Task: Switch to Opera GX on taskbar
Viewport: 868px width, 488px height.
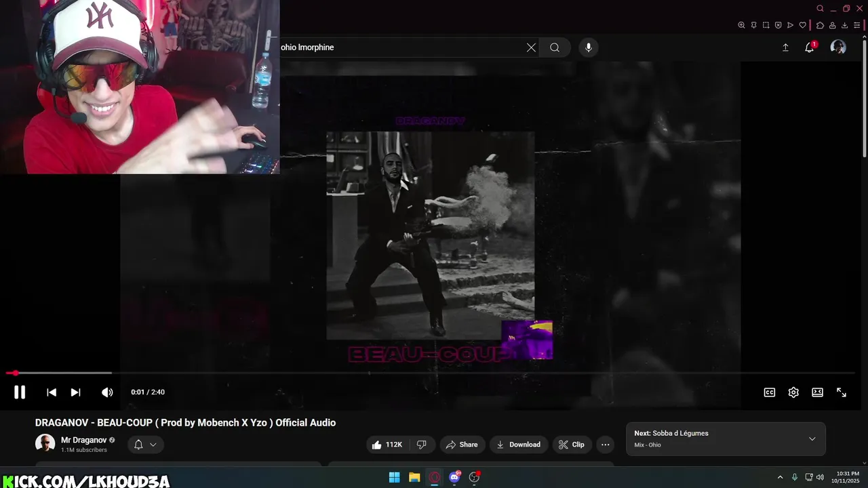Action: coord(435,477)
